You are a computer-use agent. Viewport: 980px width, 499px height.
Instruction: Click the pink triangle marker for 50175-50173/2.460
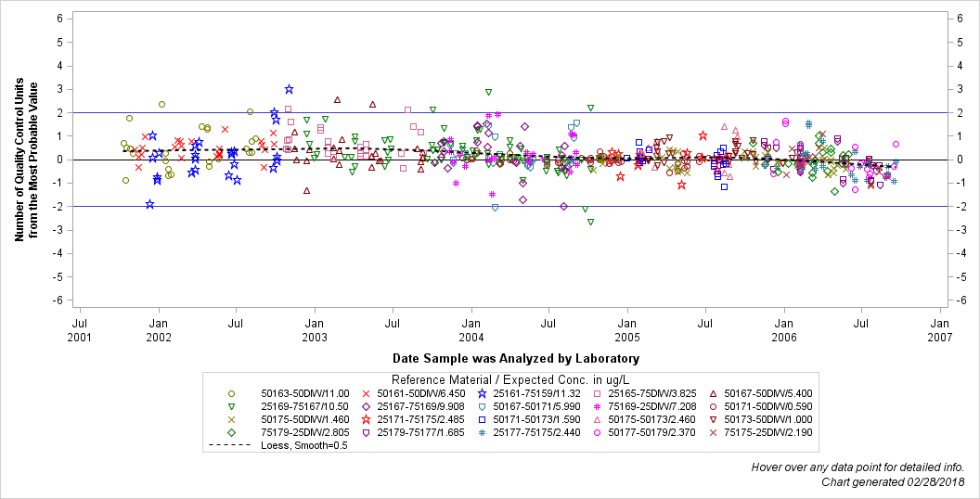[598, 419]
